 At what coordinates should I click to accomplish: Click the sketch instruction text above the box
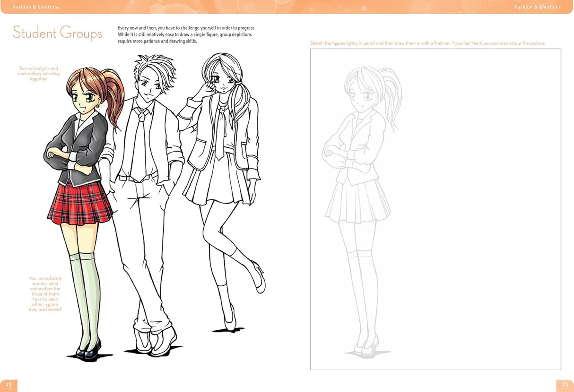[427, 43]
